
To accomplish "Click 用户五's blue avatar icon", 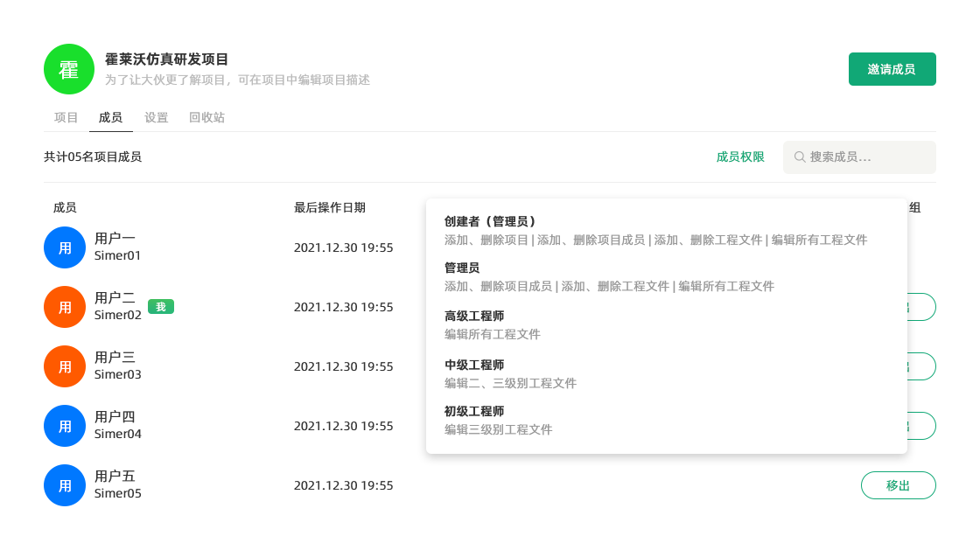I will pos(65,485).
